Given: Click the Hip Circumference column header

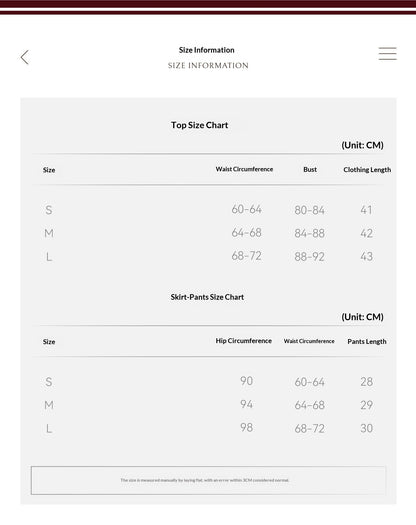Looking at the screenshot, I should 244,341.
